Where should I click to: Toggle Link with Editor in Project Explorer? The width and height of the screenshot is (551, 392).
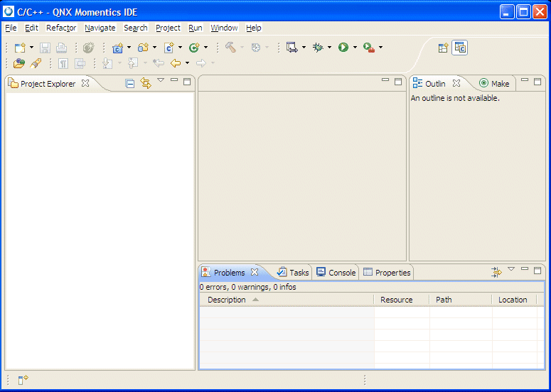coord(146,83)
